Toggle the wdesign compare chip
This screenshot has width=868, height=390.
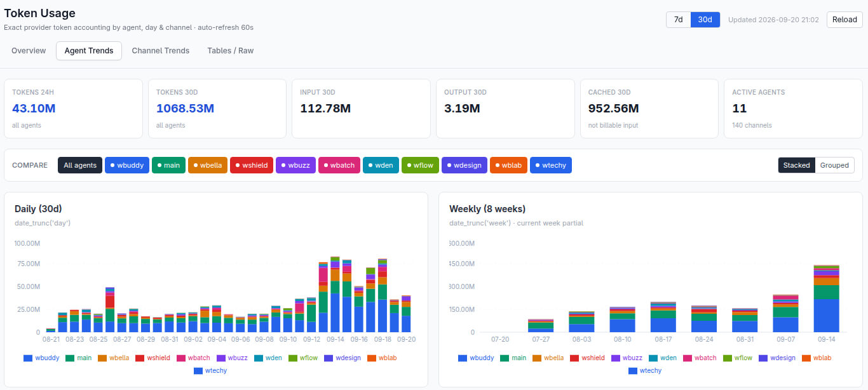[464, 165]
